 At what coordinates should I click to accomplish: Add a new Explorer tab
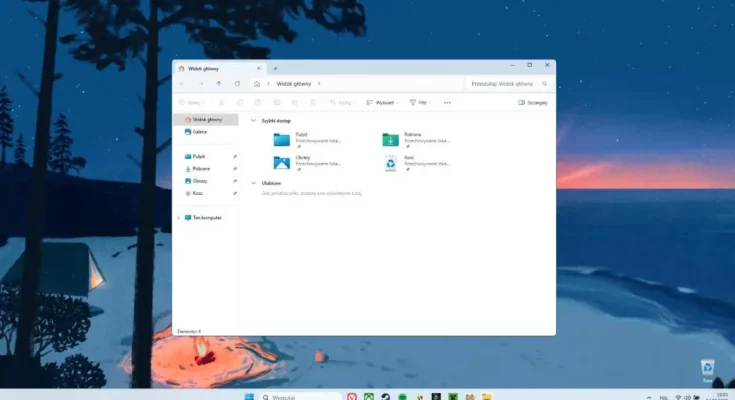point(276,68)
